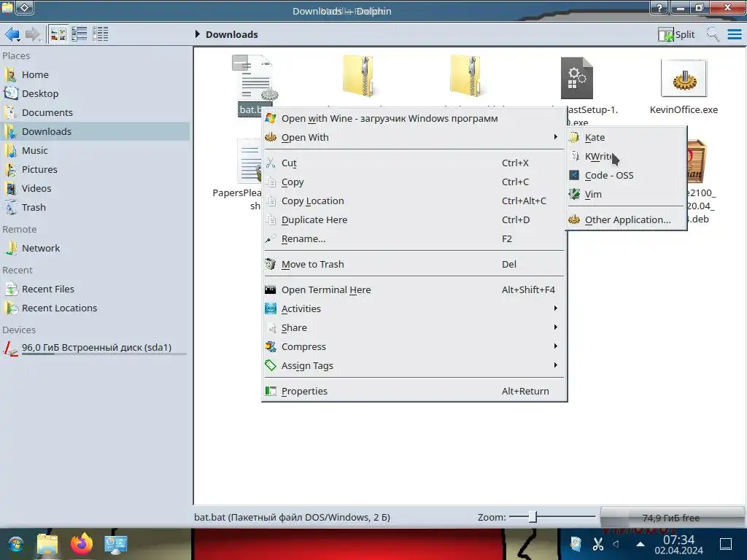Open file with Code - OSS
The width and height of the screenshot is (747, 560).
(x=626, y=176)
